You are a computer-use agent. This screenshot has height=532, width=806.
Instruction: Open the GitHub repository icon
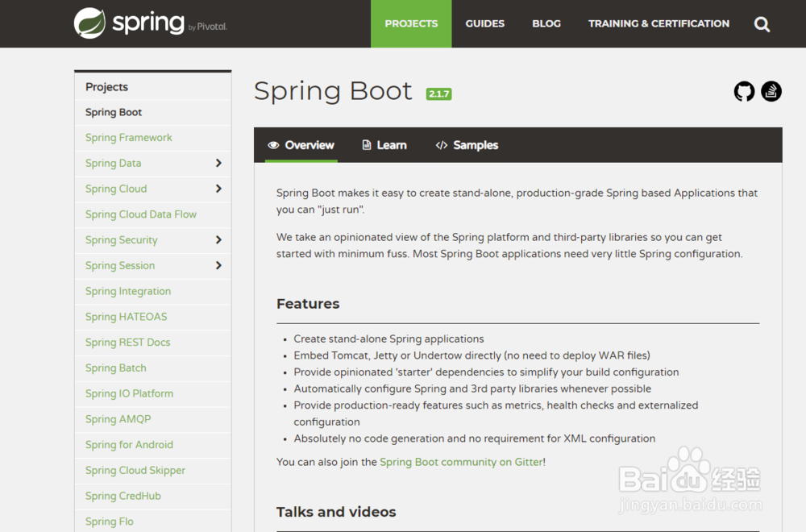click(744, 92)
